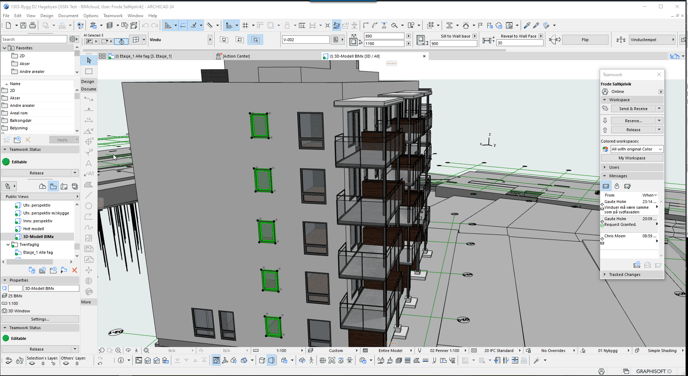Select the Arrow tool in the toolbox
Image resolution: width=688 pixels, height=376 pixels.
tap(89, 60)
